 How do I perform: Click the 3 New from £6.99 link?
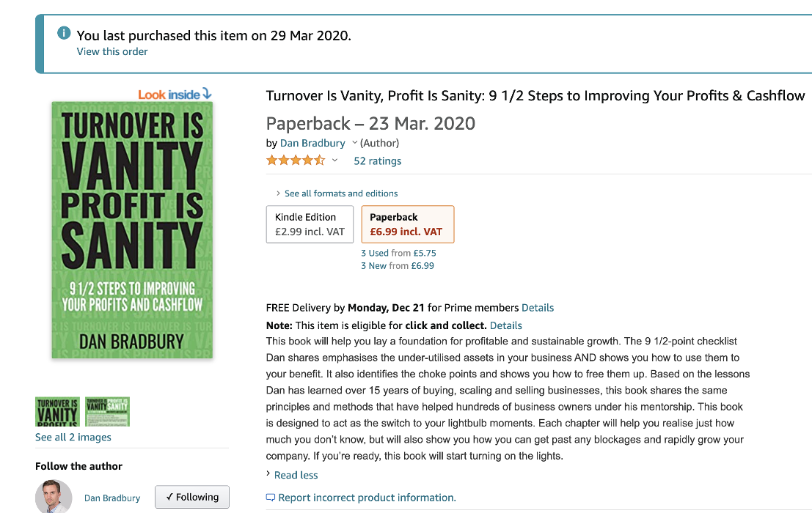397,266
